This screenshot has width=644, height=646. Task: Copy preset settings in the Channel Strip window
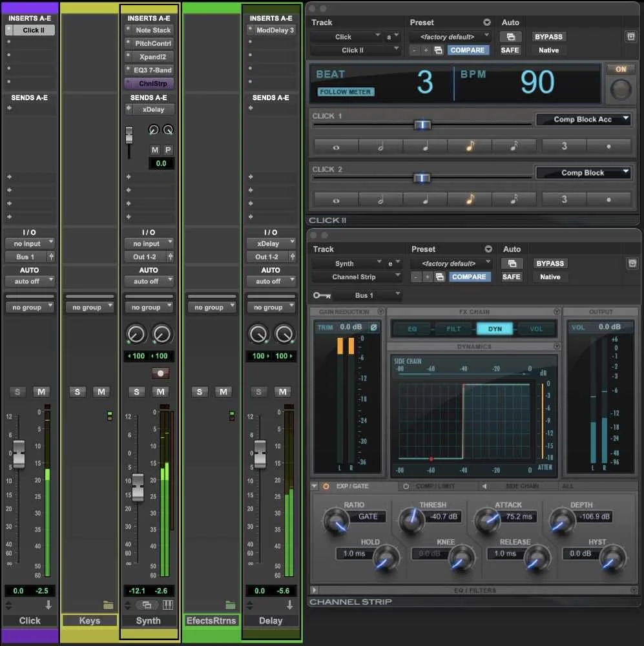pyautogui.click(x=440, y=277)
